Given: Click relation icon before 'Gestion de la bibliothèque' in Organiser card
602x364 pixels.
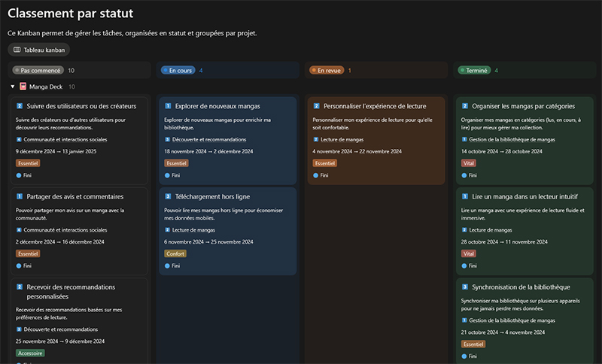Looking at the screenshot, I should 464,139.
